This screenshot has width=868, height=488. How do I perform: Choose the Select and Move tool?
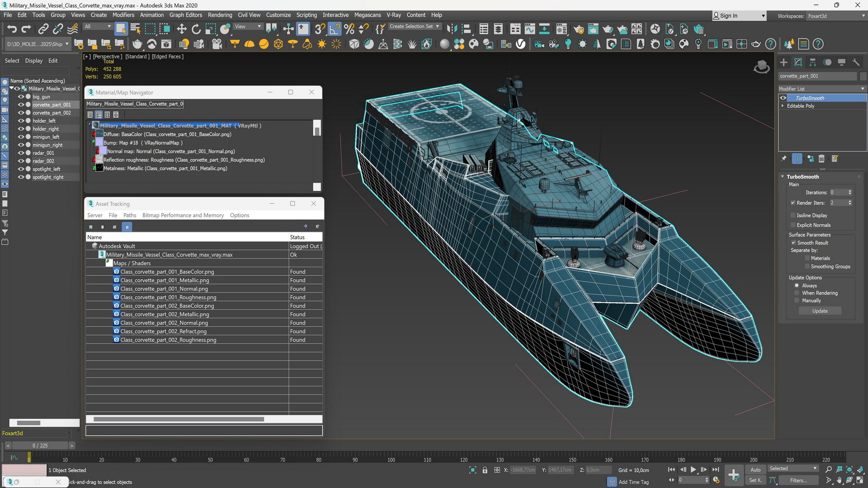[x=181, y=29]
